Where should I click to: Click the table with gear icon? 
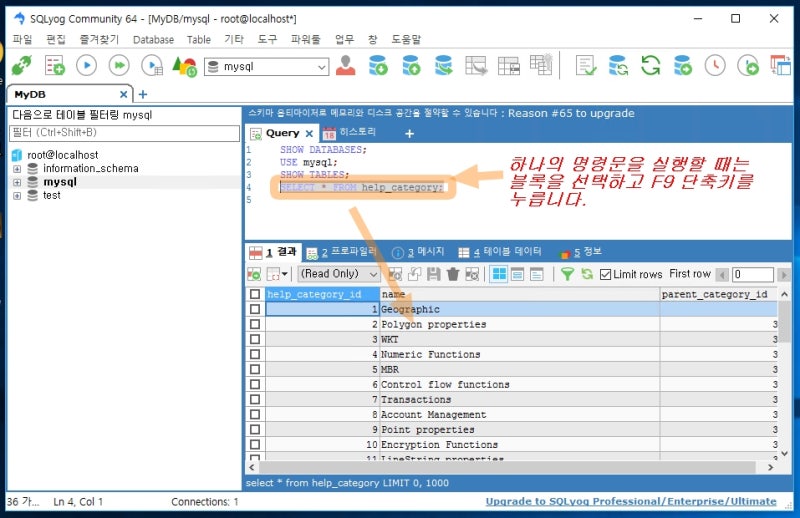(x=541, y=64)
